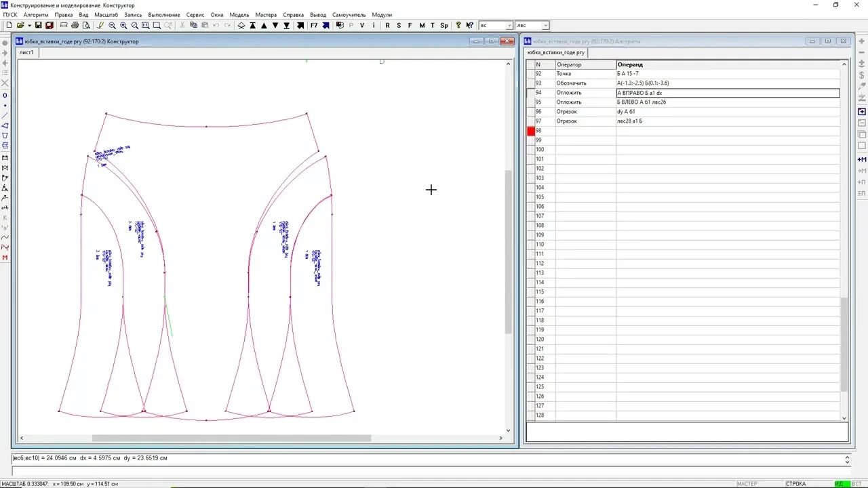The image size is (868, 488).
Task: Open the ПУСК menu
Action: 10,15
